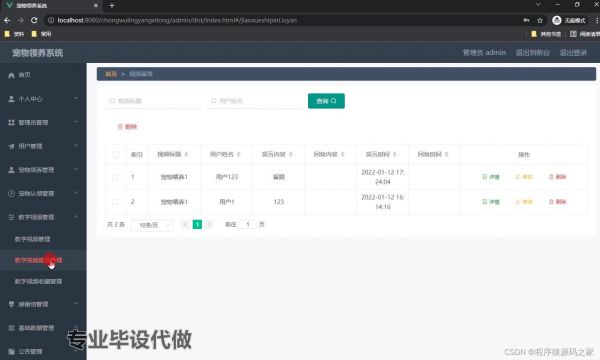Open the 教学视频收藏管理 submenu item
600x360 pixels.
point(38,281)
